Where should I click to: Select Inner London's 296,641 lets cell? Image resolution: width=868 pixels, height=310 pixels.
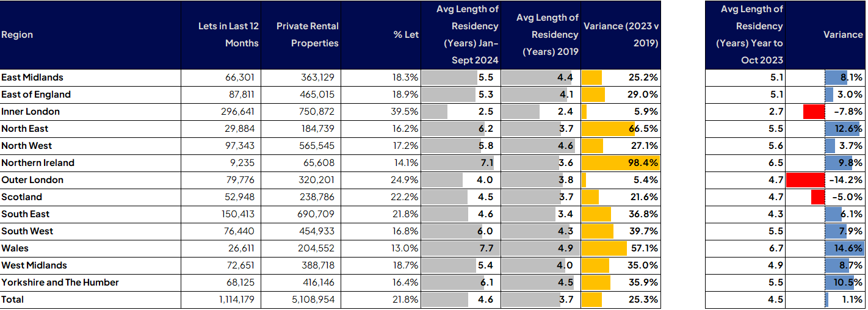coord(237,112)
